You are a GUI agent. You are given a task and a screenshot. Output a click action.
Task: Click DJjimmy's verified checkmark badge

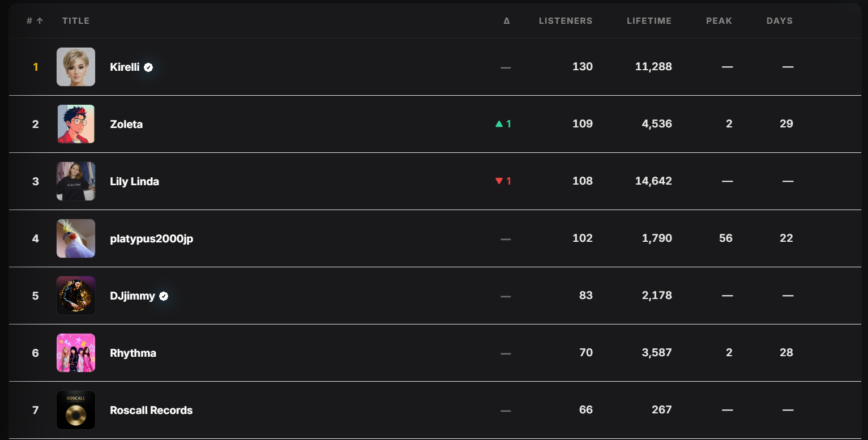[164, 296]
